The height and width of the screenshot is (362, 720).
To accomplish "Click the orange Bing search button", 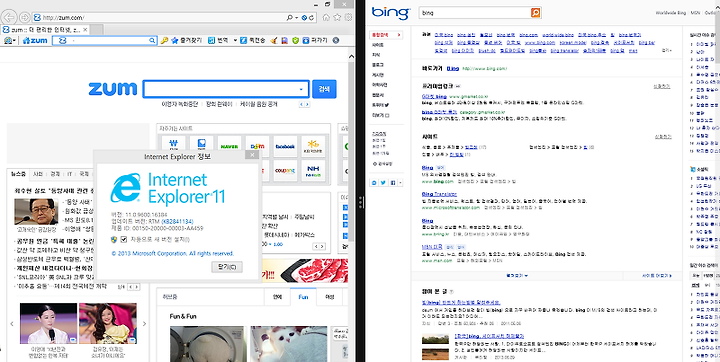I will coord(535,13).
